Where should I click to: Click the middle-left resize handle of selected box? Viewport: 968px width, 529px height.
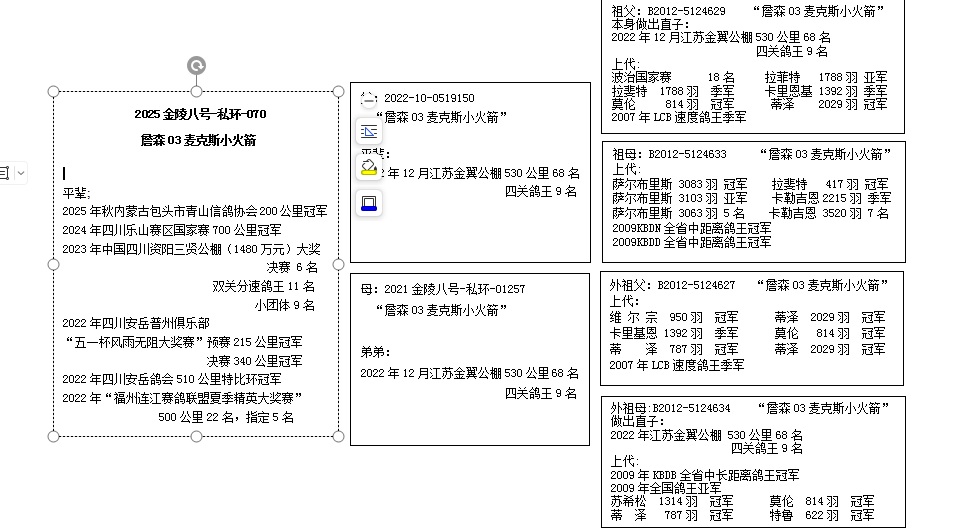coord(54,264)
